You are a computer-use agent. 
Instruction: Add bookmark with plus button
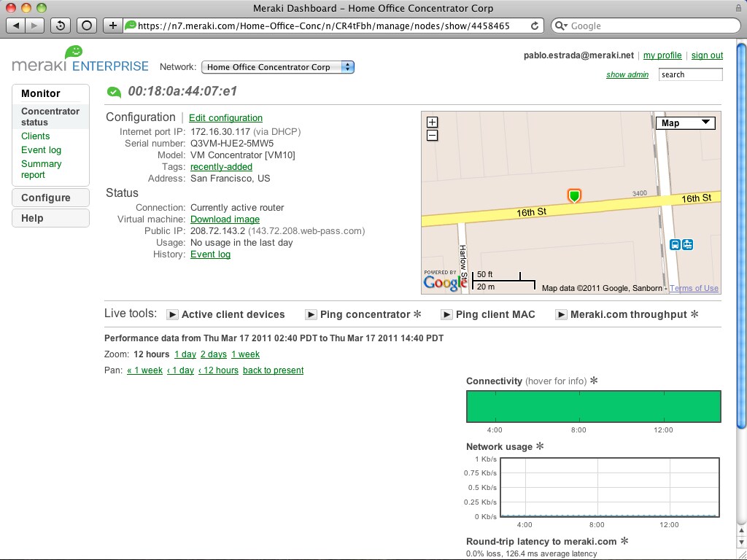tap(112, 26)
